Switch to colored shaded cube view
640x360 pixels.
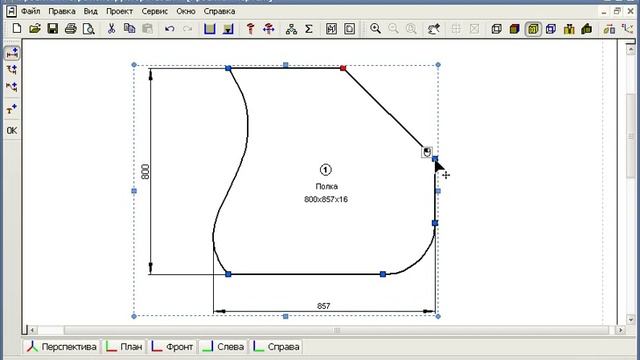tap(514, 29)
